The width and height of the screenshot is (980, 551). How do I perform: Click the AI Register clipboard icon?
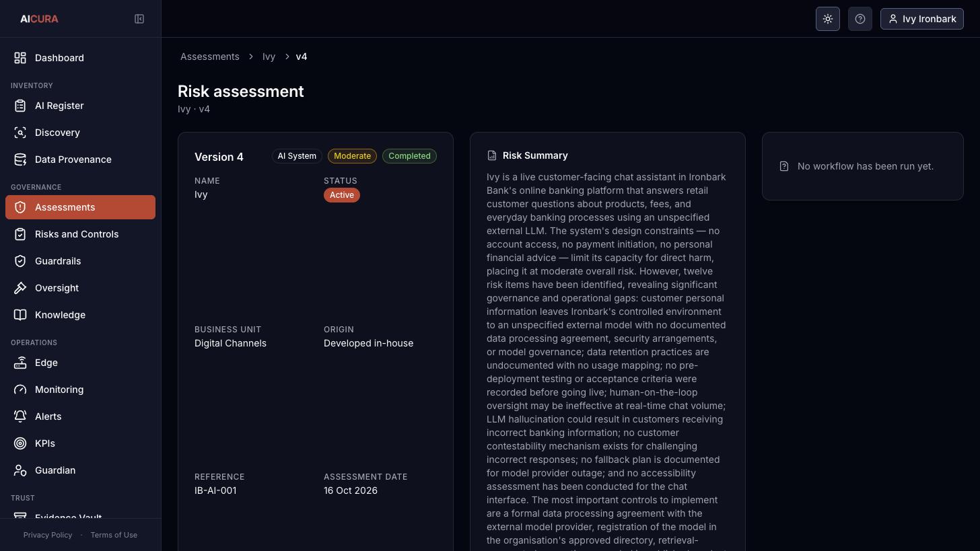click(20, 106)
